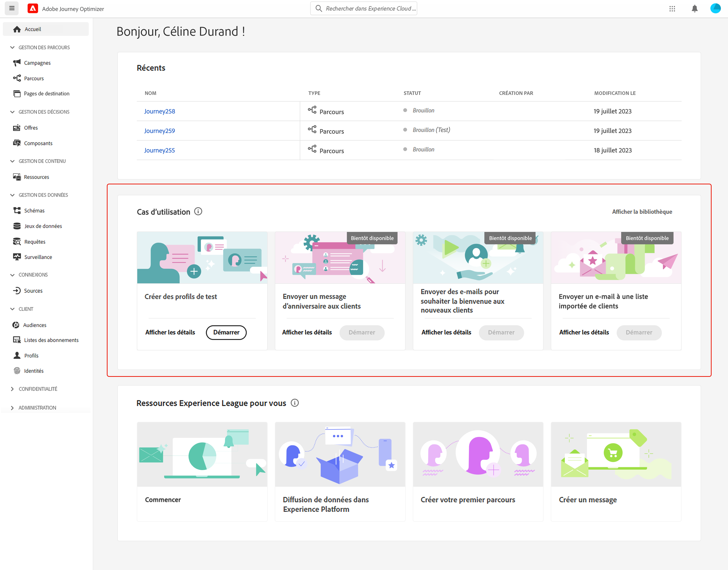Open the notifications bell
The image size is (728, 570).
pyautogui.click(x=694, y=9)
